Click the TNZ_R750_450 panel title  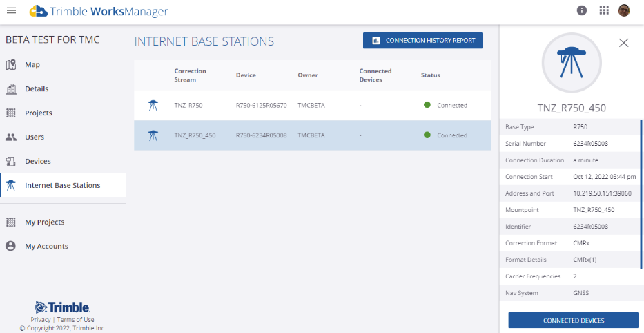(x=572, y=108)
